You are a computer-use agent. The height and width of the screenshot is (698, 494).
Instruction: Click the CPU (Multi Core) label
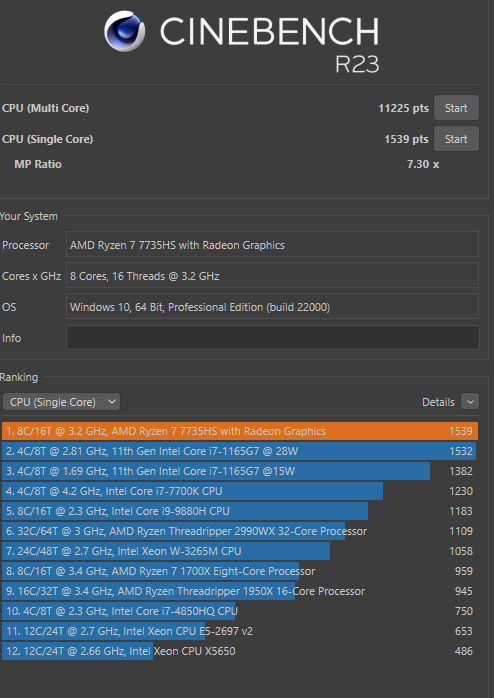pos(45,108)
